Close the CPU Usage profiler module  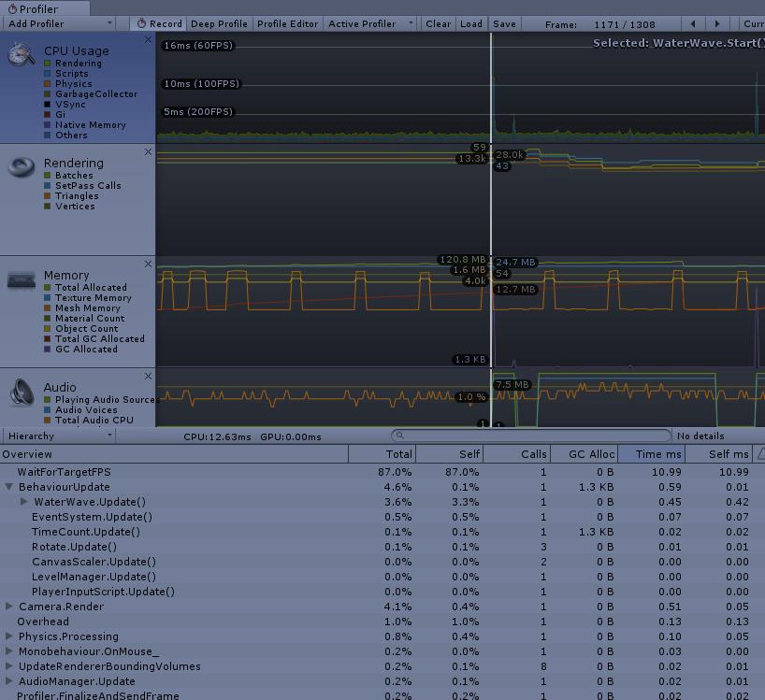(x=148, y=39)
